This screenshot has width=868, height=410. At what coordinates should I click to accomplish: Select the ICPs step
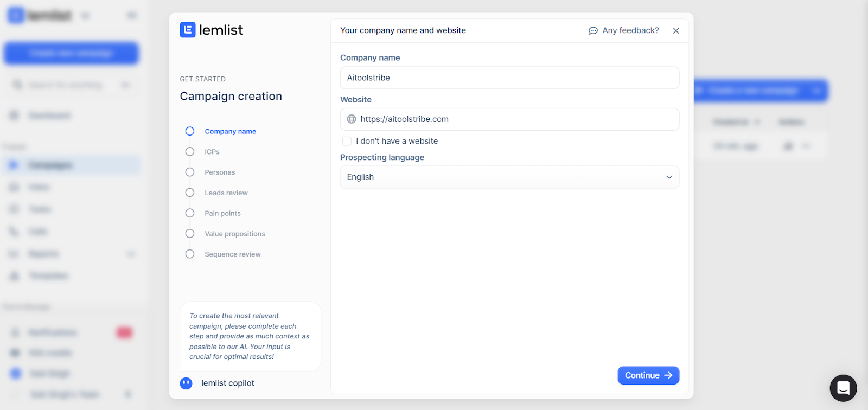point(212,152)
